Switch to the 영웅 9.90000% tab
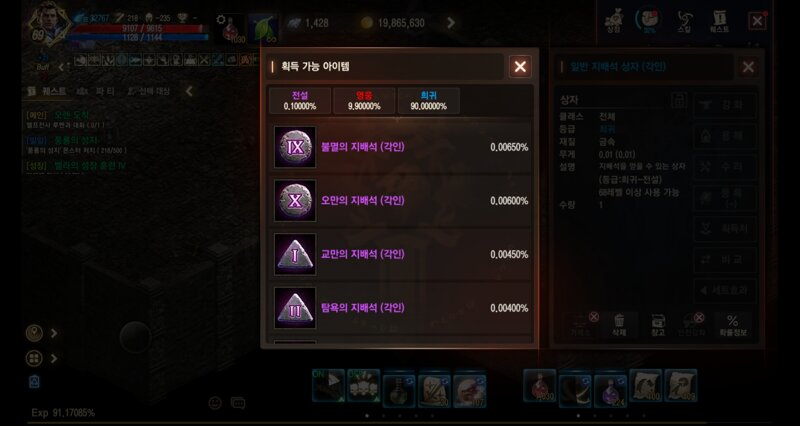The height and width of the screenshot is (426, 800). point(364,101)
